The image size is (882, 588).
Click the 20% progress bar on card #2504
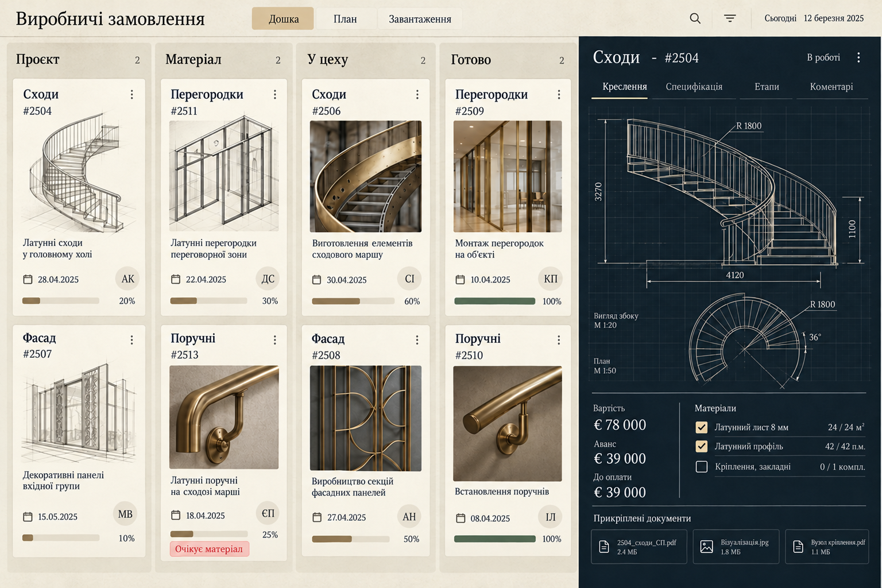pyautogui.click(x=60, y=300)
